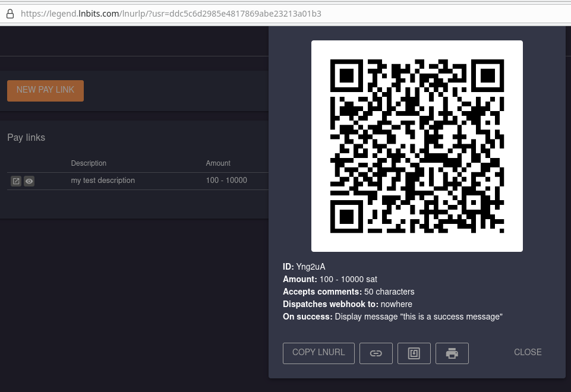Click the NEW PAY LINK button
The width and height of the screenshot is (571, 392).
[46, 91]
